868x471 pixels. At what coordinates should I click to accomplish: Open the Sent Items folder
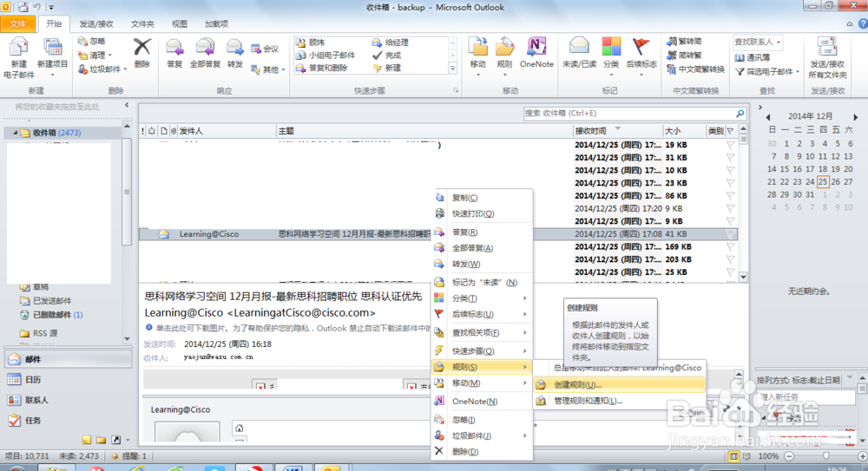click(51, 301)
